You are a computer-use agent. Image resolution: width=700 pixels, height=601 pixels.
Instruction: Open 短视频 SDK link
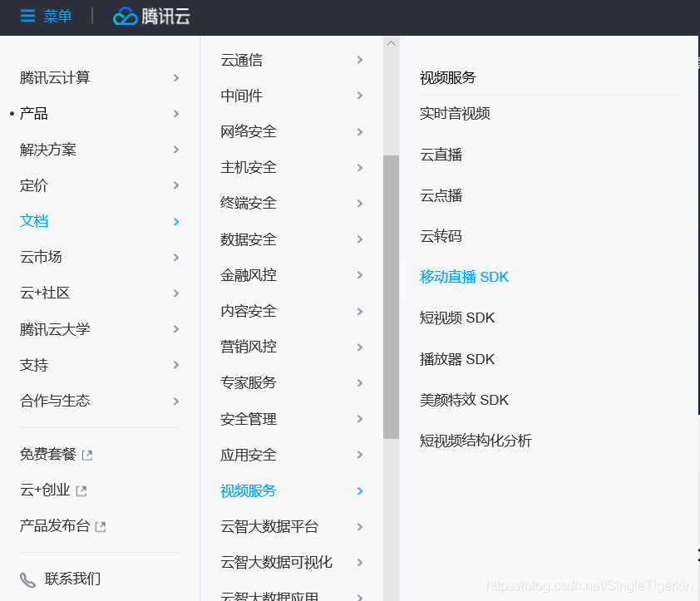457,318
